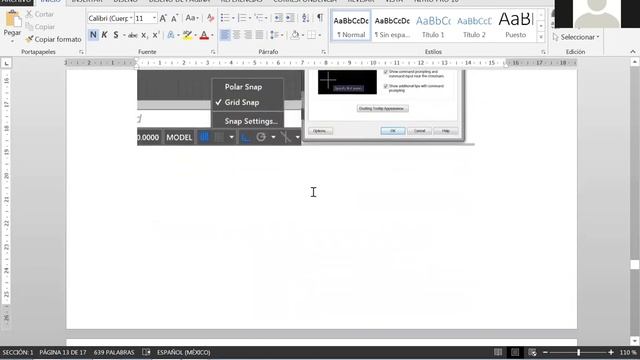Click the proofing status icon
This screenshot has width=640, height=360.
click(x=146, y=352)
